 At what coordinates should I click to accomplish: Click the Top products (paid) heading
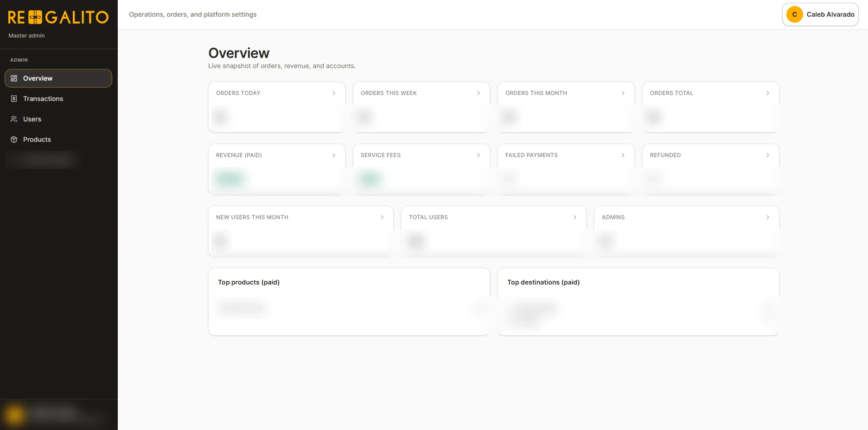click(249, 282)
